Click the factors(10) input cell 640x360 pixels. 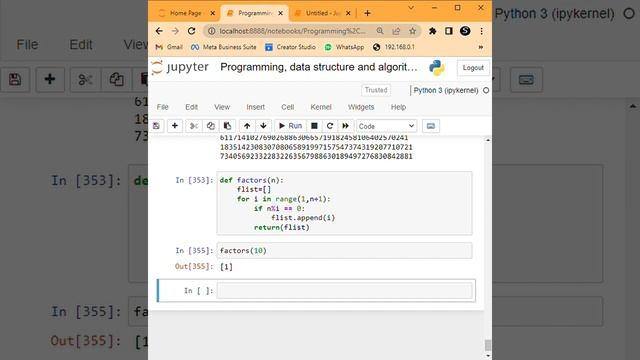pos(344,251)
